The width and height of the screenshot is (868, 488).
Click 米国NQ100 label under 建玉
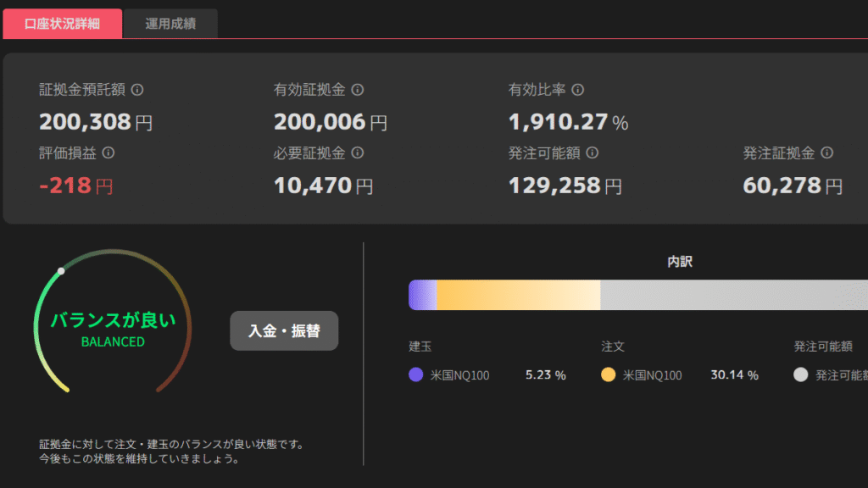click(460, 375)
